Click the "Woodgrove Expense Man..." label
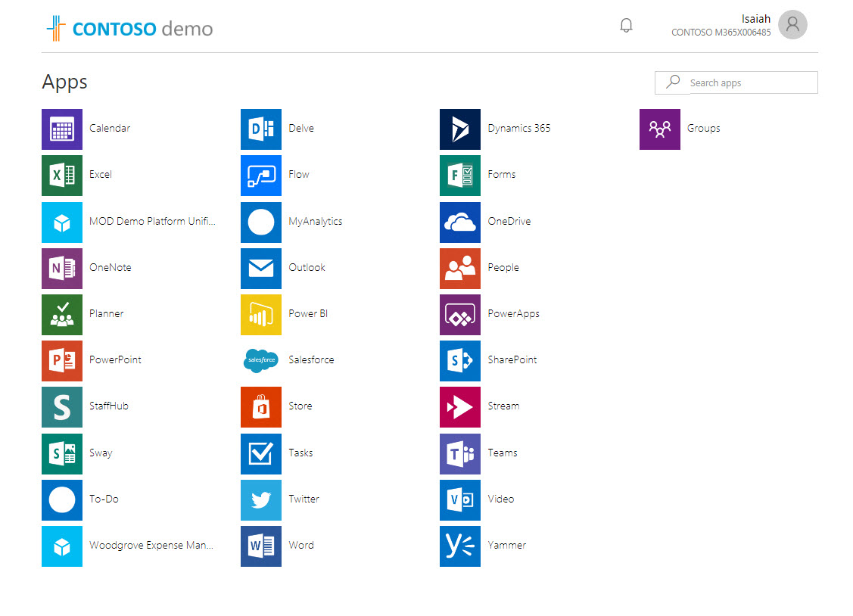The width and height of the screenshot is (853, 616). [x=151, y=546]
